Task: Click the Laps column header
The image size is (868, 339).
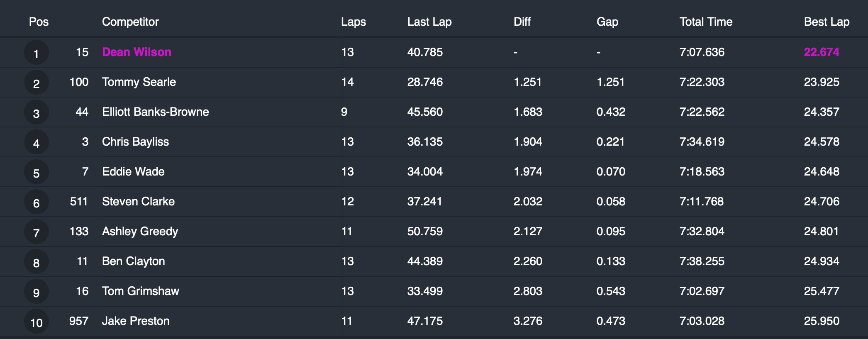Action: point(354,22)
